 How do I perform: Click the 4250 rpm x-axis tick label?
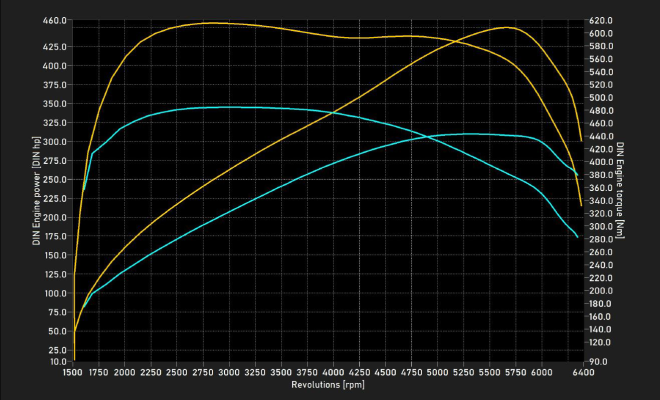point(359,372)
